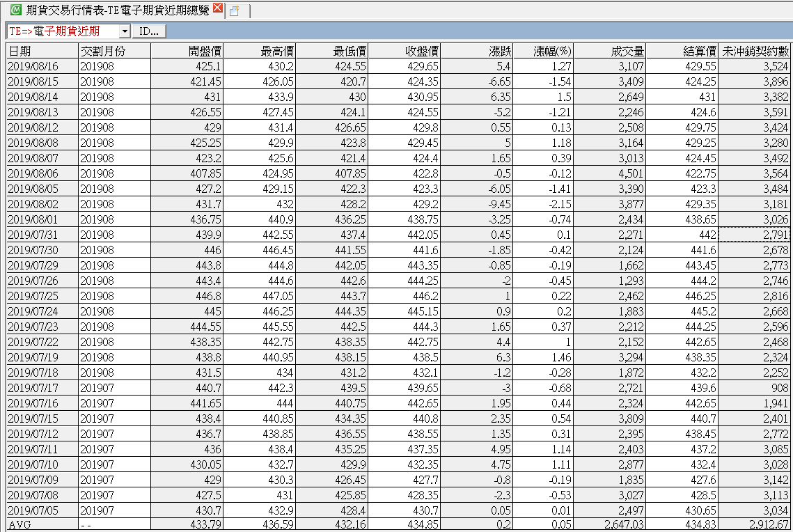Viewport: 793px width, 532px height.
Task: Click the 開盤價 column header
Action: (x=187, y=51)
